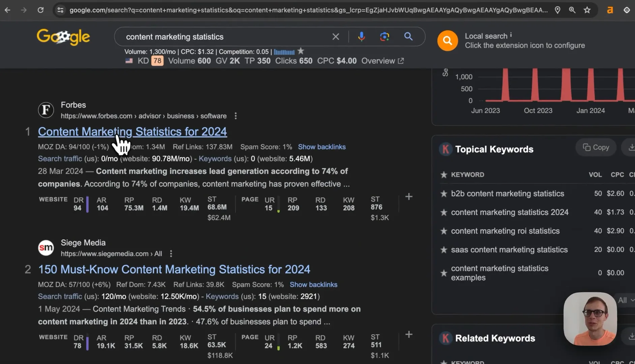This screenshot has height=364, width=635.
Task: Open site information icon in address bar
Action: click(60, 10)
